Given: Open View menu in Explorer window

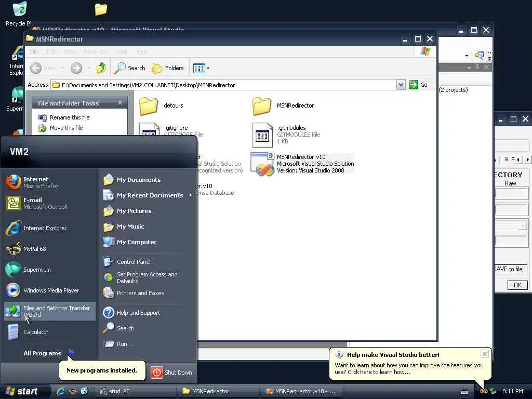Looking at the screenshot, I should coord(70,51).
